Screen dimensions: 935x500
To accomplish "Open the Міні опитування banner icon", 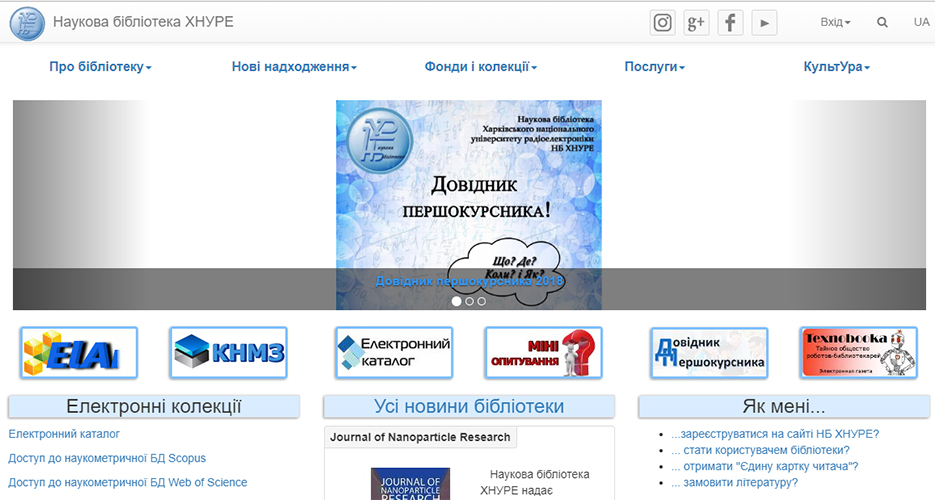I will [x=543, y=353].
